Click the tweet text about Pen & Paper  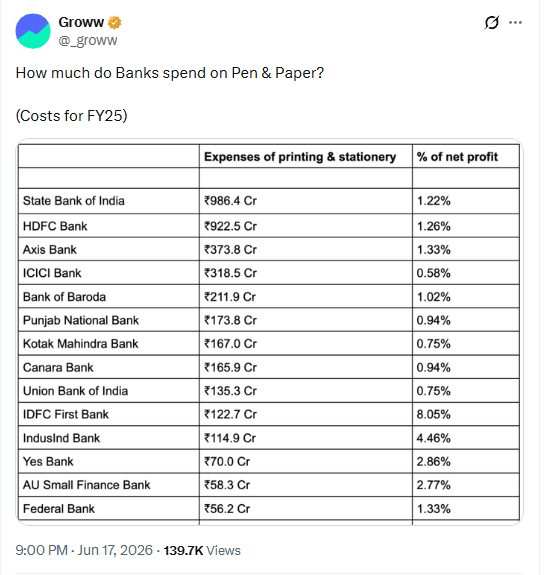coord(170,73)
